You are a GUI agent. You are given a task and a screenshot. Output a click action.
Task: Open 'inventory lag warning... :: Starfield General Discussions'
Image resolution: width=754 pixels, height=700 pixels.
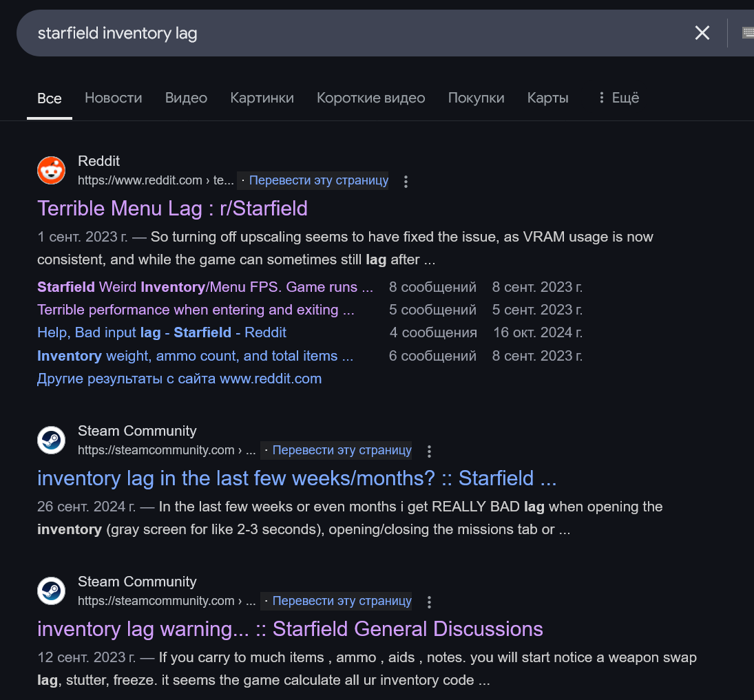290,629
